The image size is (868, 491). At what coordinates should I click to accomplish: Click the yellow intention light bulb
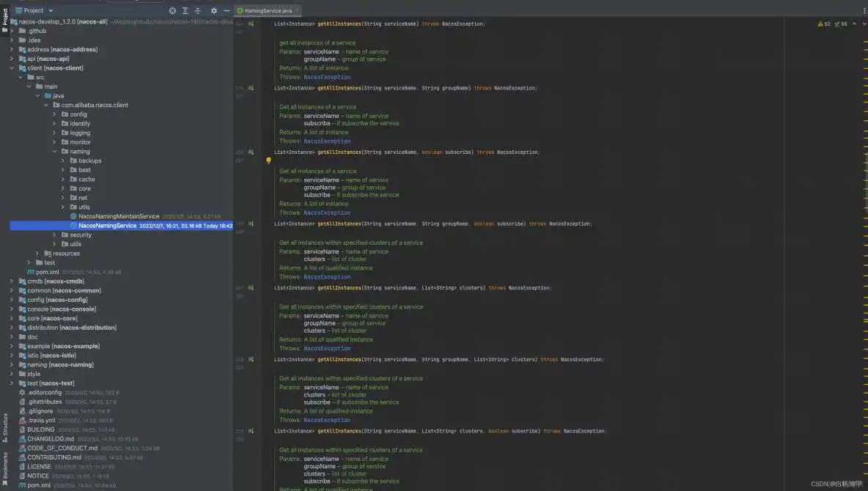click(268, 160)
